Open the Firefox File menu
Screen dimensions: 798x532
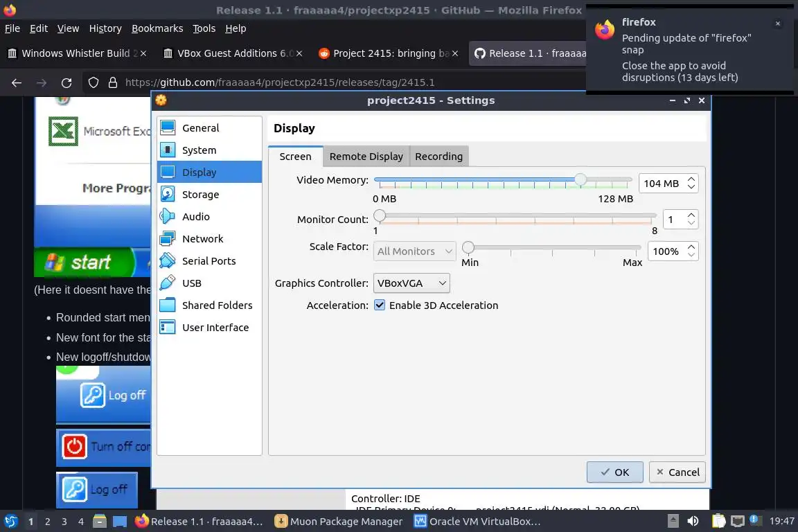coord(12,28)
